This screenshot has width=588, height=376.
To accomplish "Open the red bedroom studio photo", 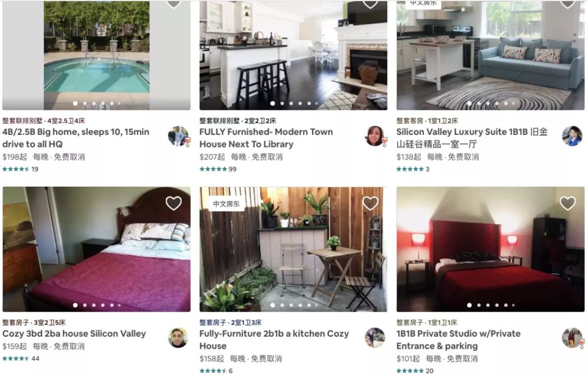I will click(491, 249).
